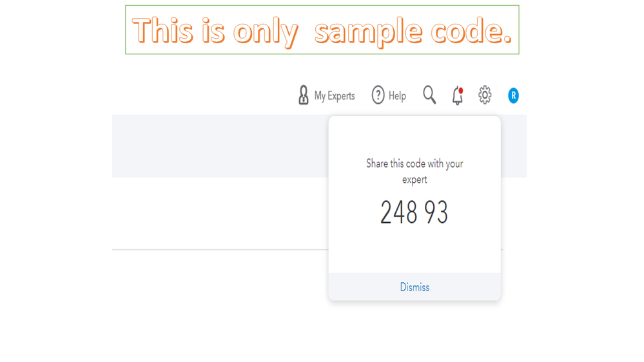Image resolution: width=644 pixels, height=362 pixels.
Task: Open the Settings gear icon
Action: (x=485, y=95)
